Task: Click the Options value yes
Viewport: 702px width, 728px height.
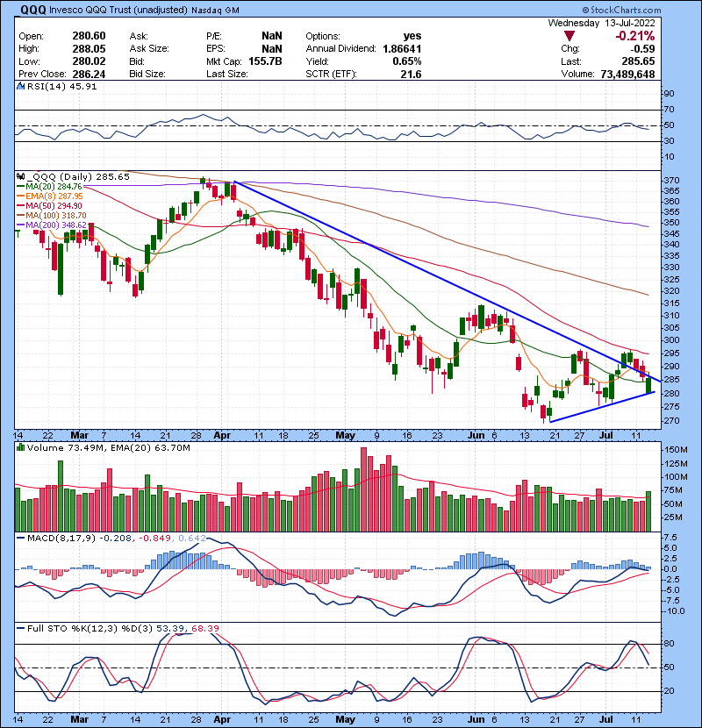Action: (412, 36)
